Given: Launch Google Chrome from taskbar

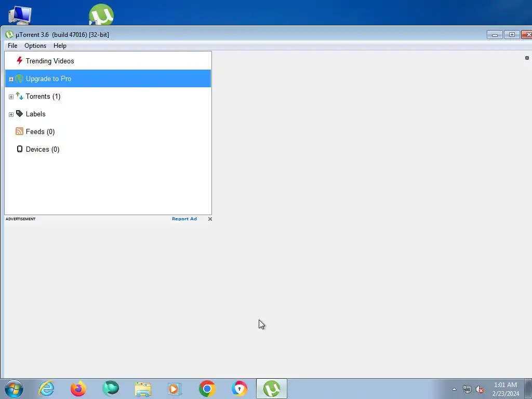Looking at the screenshot, I should [207, 389].
